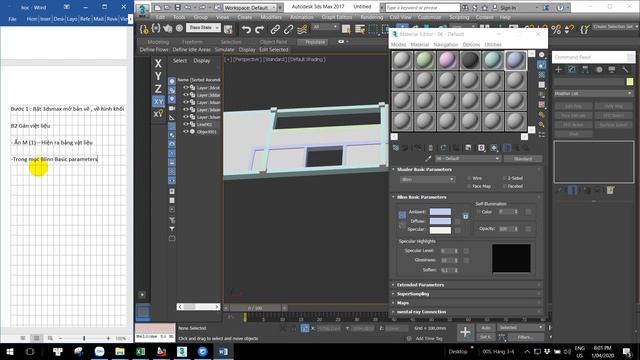Select the Select and Link chain tool
Image resolution: width=640 pixels, height=360 pixels.
(x=275, y=29)
